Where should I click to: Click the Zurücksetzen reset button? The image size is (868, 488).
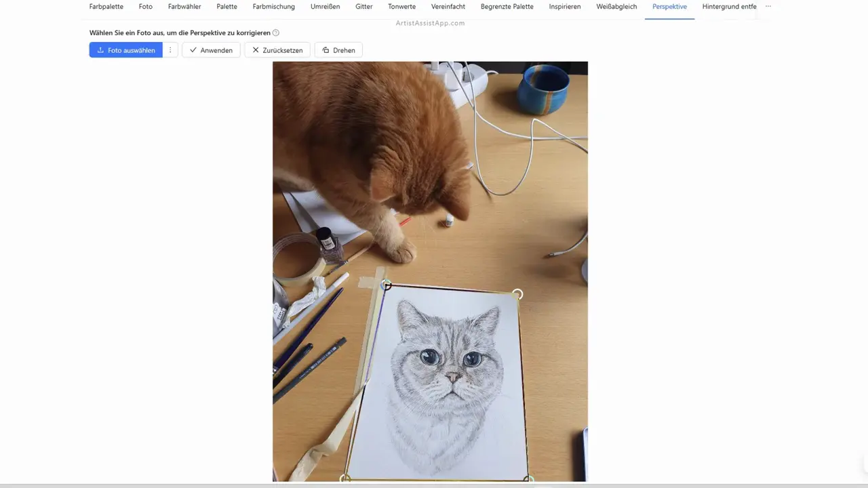pos(277,50)
